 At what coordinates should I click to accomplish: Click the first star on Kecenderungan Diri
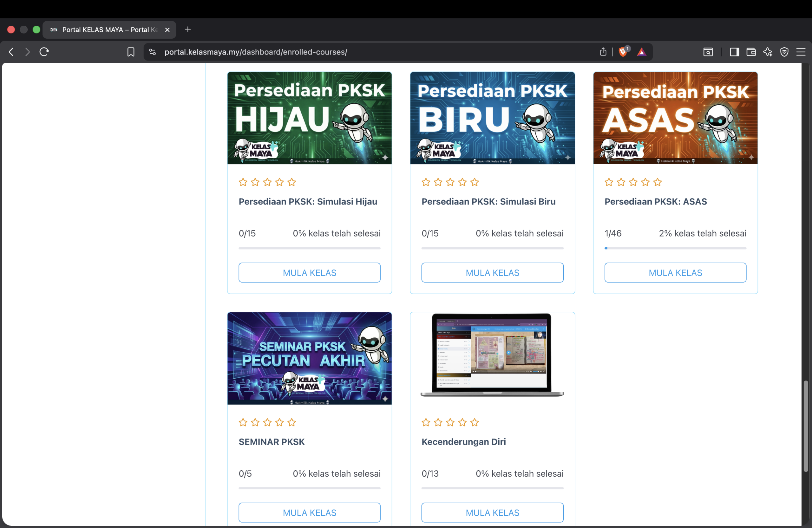pyautogui.click(x=425, y=422)
